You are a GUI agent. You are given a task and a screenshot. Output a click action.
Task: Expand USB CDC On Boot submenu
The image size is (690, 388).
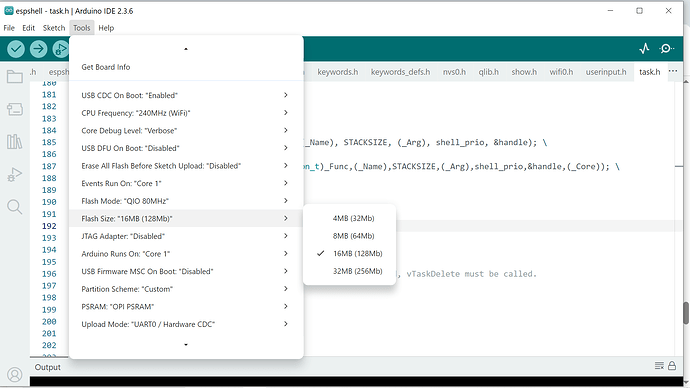tap(186, 95)
